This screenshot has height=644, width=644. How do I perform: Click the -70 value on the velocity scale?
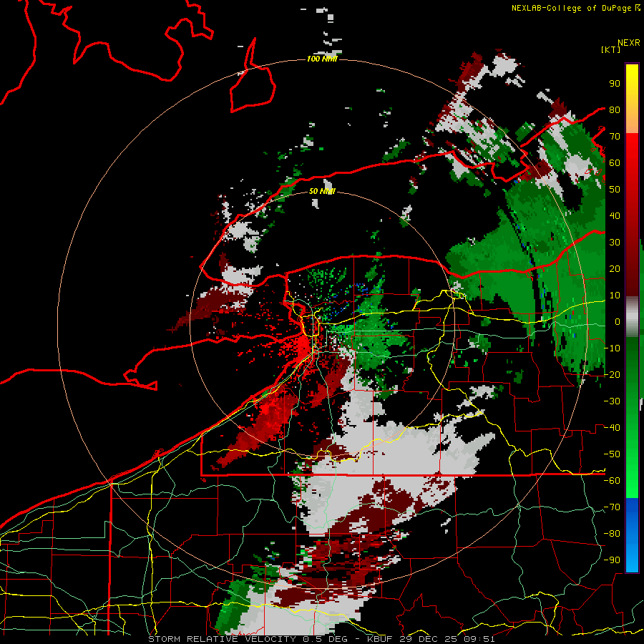pos(612,507)
